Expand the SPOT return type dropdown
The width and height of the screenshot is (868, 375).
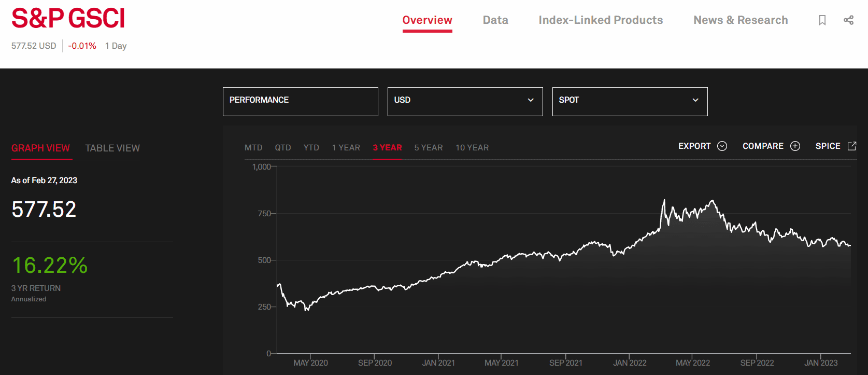coord(630,102)
